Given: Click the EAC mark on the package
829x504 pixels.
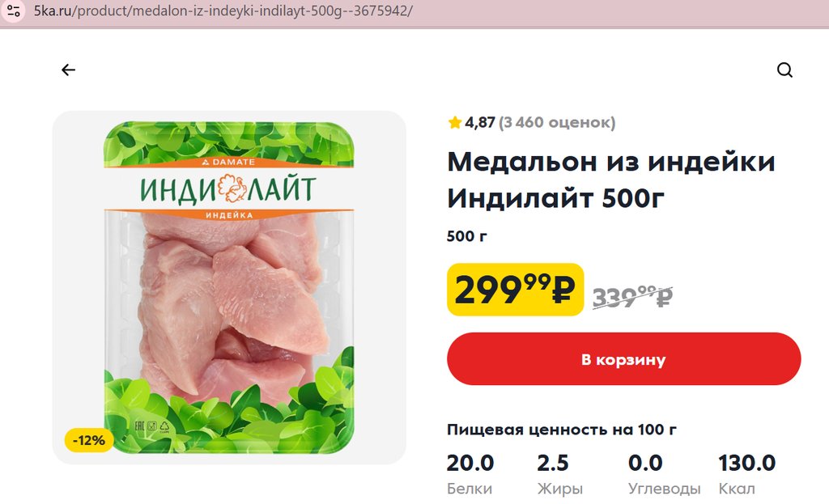Looking at the screenshot, I should click(x=138, y=425).
